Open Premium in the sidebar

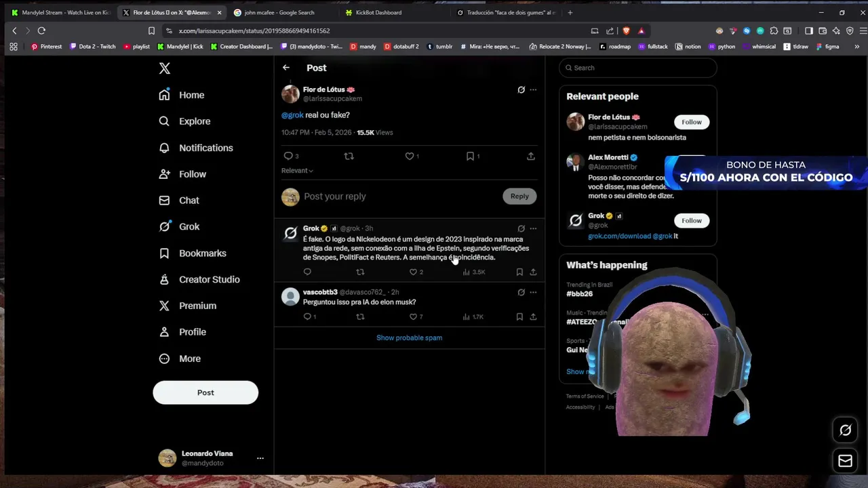pyautogui.click(x=187, y=306)
